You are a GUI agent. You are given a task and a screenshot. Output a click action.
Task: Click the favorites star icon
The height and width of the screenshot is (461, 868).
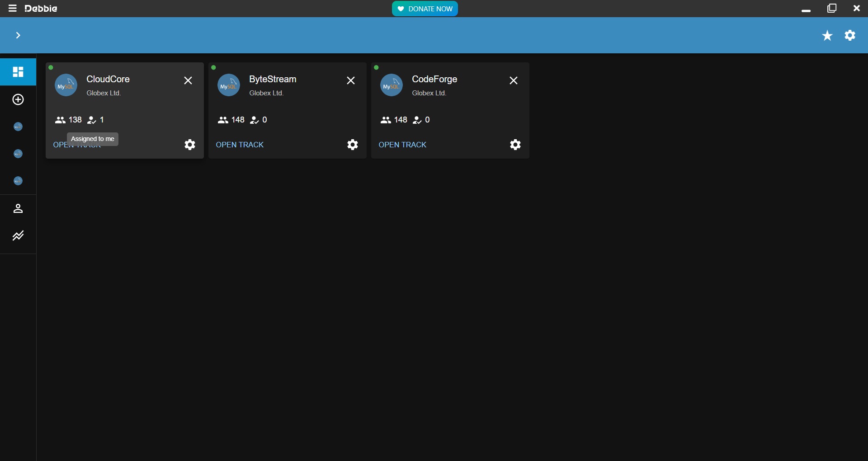click(827, 36)
